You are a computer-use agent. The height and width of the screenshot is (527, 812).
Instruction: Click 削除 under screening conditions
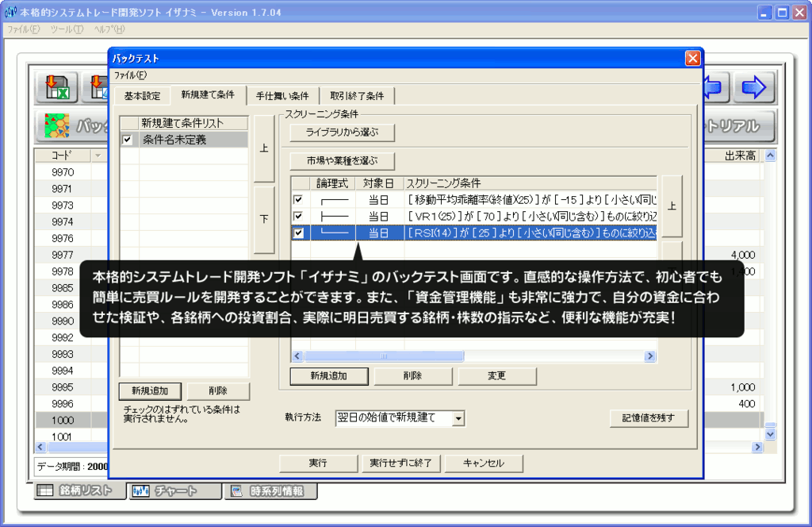[412, 375]
